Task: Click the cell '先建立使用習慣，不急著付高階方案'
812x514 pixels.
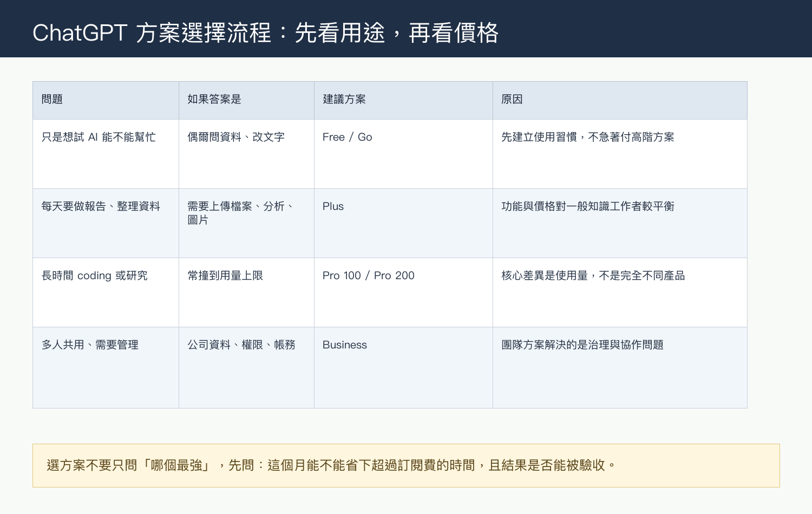Action: pos(620,154)
